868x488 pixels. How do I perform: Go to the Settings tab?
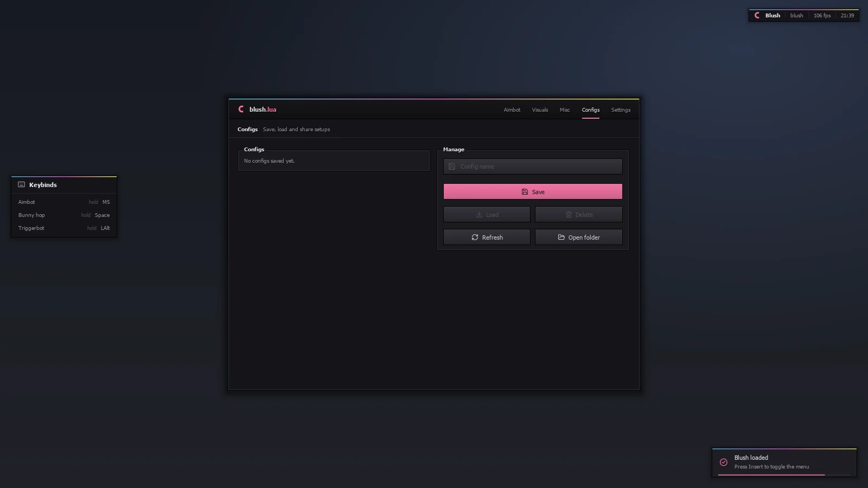tap(621, 110)
